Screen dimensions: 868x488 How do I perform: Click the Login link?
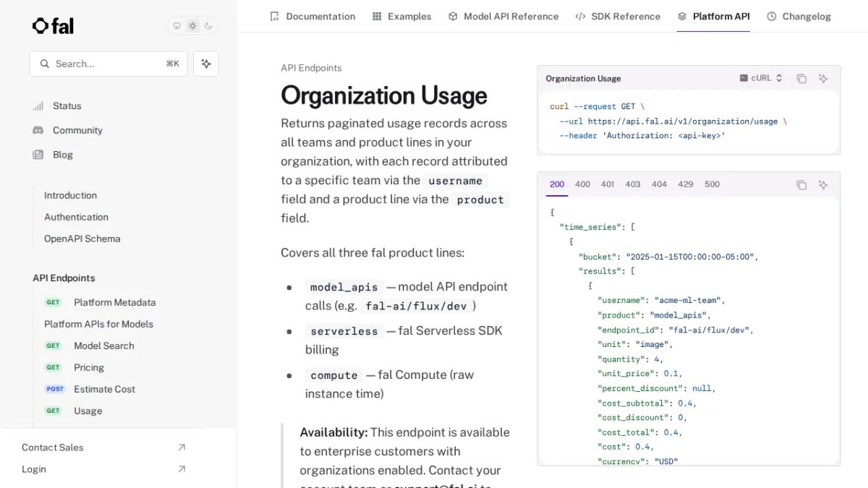coord(34,469)
